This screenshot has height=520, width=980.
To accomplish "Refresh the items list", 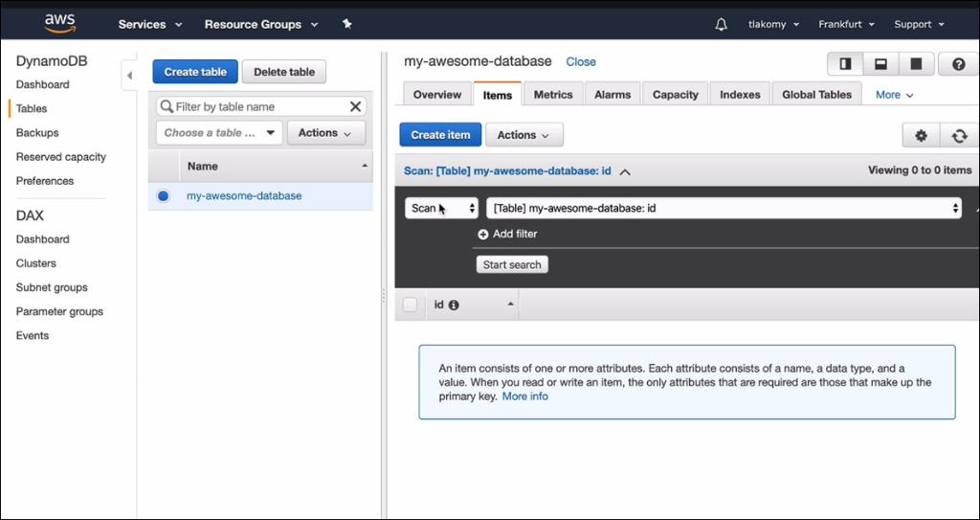I will tap(959, 135).
